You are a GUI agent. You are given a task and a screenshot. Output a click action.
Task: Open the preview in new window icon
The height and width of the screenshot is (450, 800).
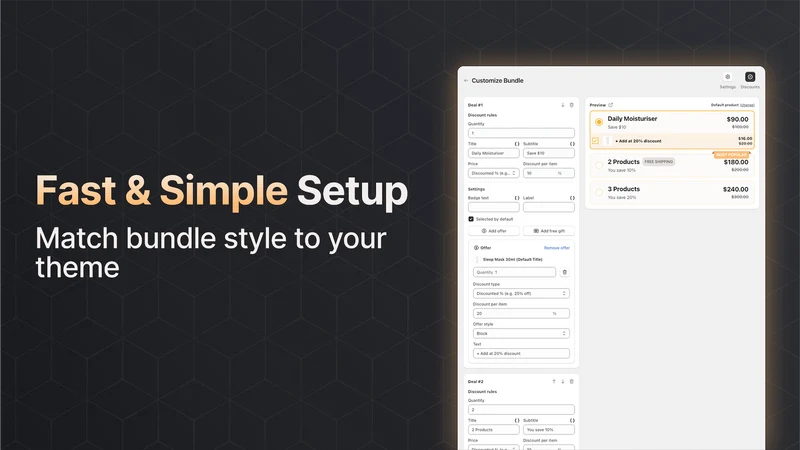pyautogui.click(x=611, y=105)
